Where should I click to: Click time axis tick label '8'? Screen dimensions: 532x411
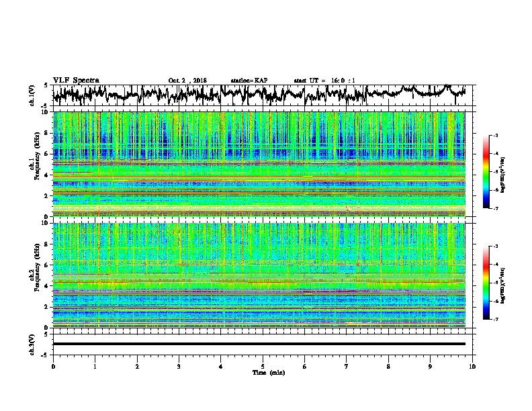click(x=388, y=367)
